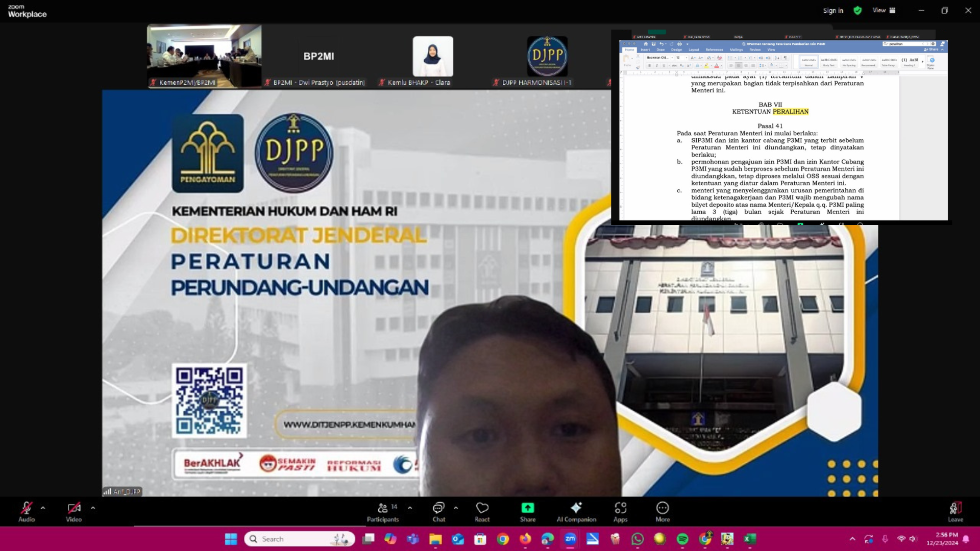The height and width of the screenshot is (551, 980).
Task: Expand the caret next to Participants
Action: coord(410,508)
